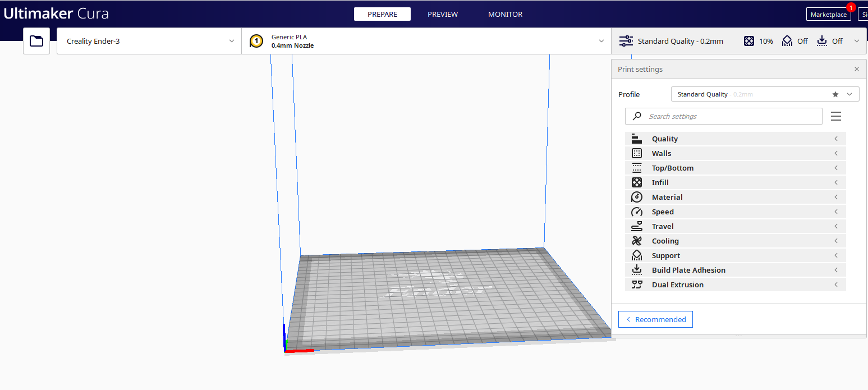Expand the Quality section arrow
The width and height of the screenshot is (868, 390).
(836, 139)
